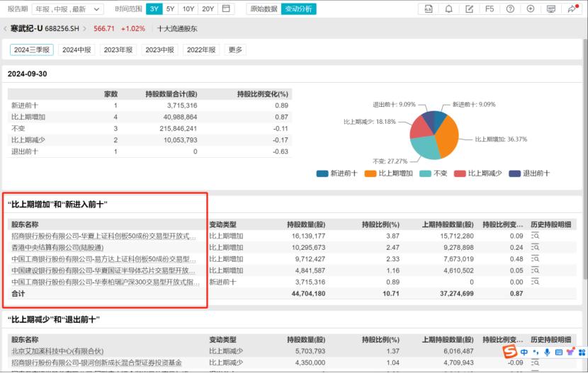Click the 十大流通股东 breadcrumb

pyautogui.click(x=177, y=29)
